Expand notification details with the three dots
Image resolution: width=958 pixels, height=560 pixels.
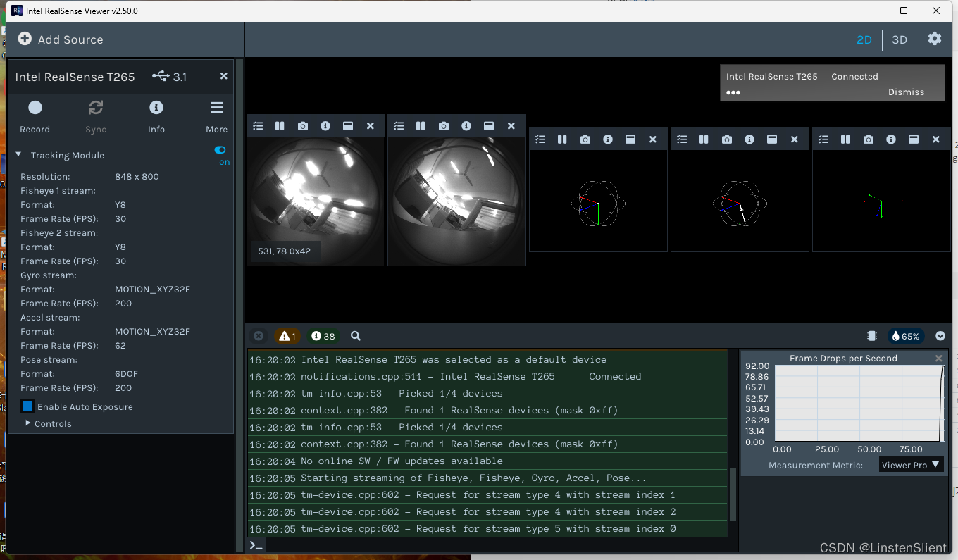(x=733, y=92)
